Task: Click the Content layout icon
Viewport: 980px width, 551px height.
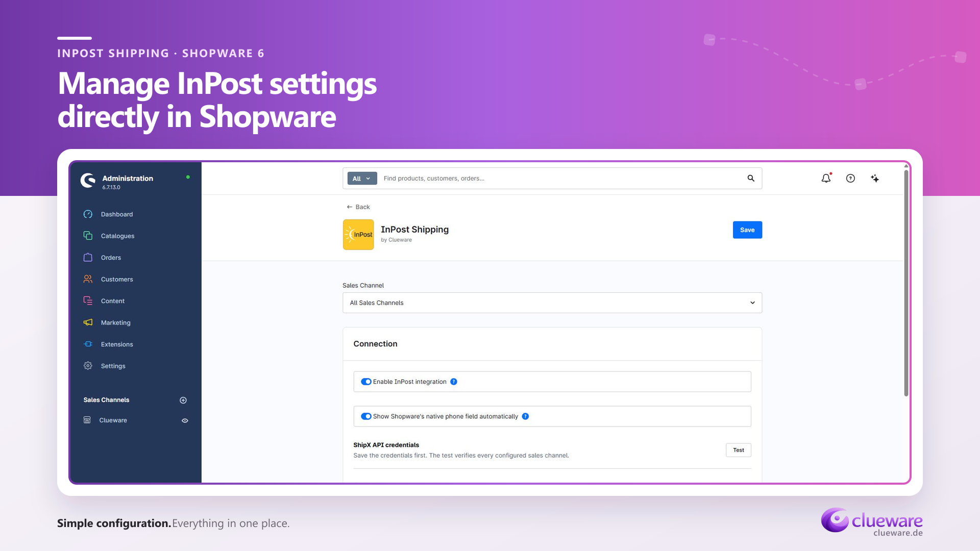Action: click(x=88, y=301)
